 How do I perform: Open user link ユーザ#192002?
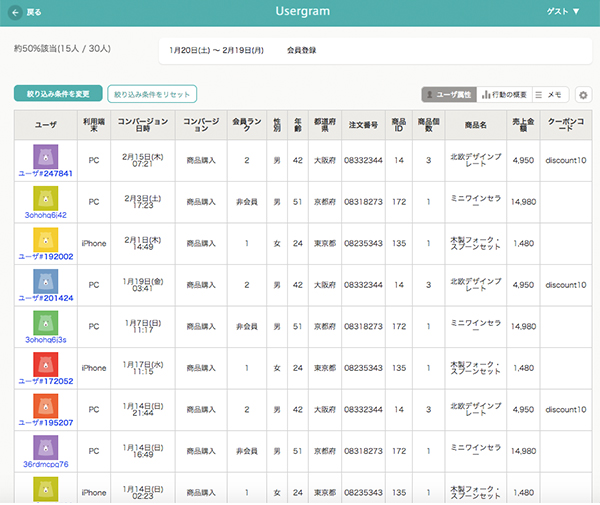point(46,257)
